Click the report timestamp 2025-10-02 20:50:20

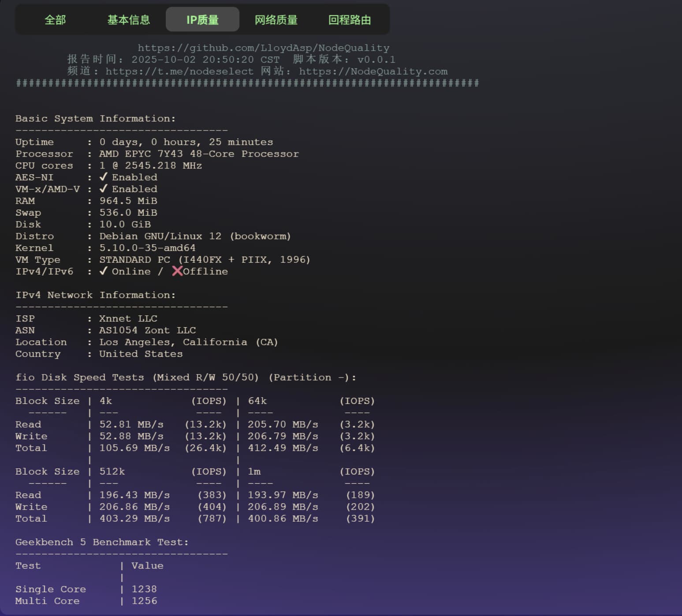point(192,60)
